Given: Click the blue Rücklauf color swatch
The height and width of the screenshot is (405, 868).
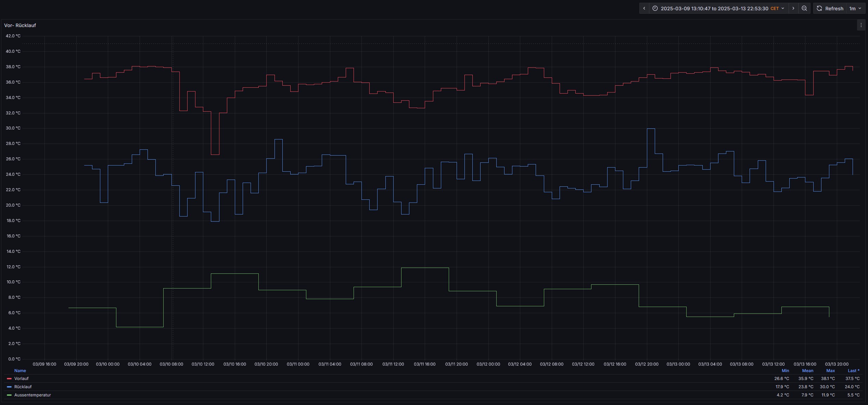Looking at the screenshot, I should coord(9,387).
